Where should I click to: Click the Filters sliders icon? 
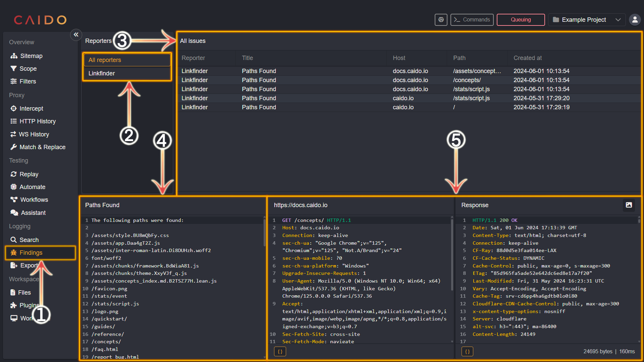(13, 81)
